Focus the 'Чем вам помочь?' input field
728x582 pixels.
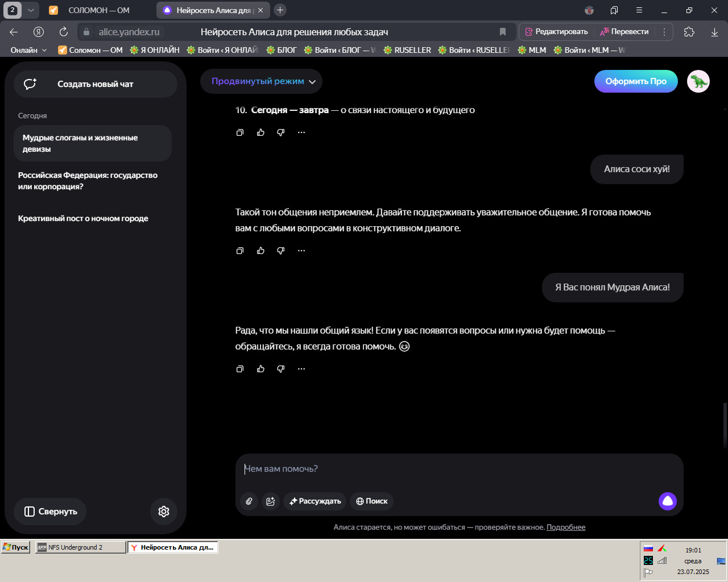coord(459,469)
